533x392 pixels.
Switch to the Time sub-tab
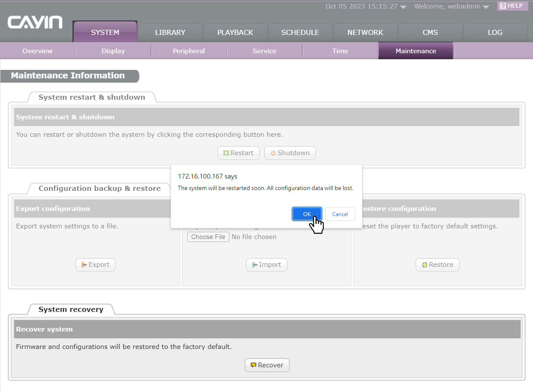coord(340,51)
